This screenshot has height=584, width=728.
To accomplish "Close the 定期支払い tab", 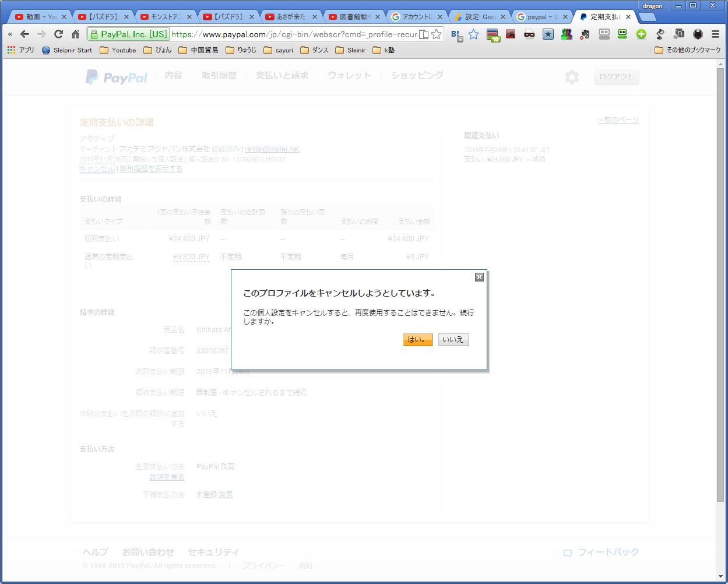I will [x=628, y=17].
